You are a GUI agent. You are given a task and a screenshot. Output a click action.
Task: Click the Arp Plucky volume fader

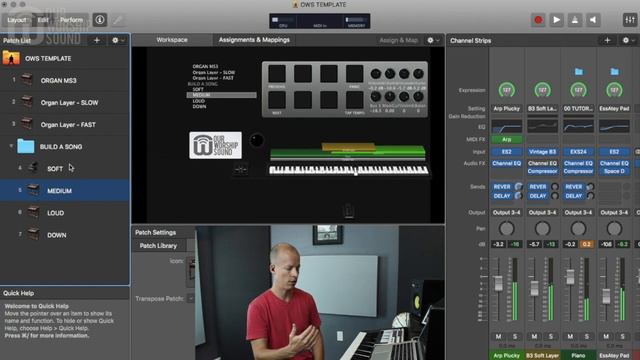[x=498, y=283]
